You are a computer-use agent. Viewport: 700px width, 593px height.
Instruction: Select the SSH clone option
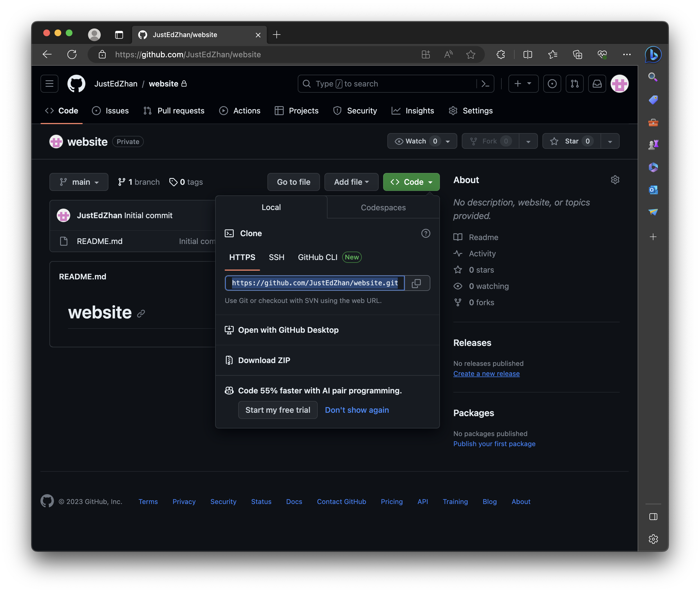(276, 257)
